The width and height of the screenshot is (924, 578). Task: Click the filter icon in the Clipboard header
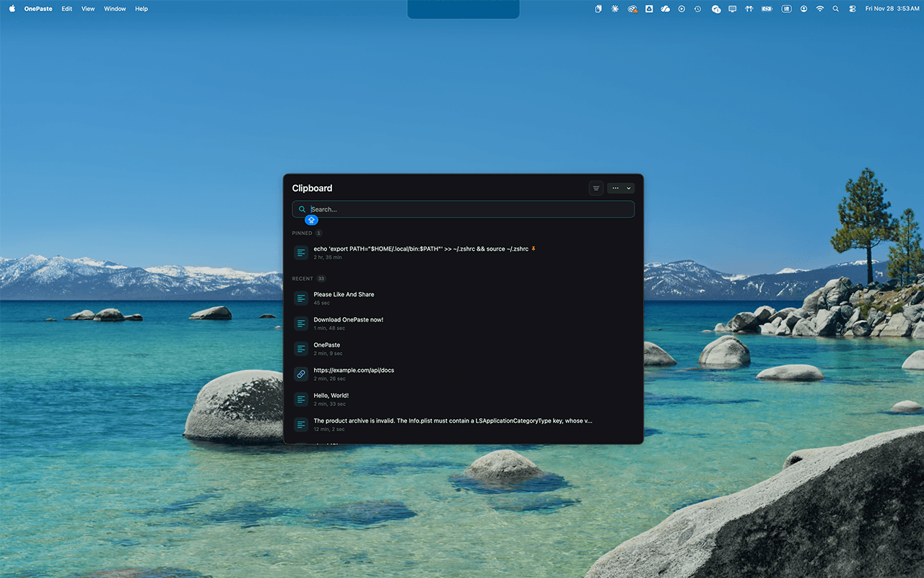tap(596, 188)
